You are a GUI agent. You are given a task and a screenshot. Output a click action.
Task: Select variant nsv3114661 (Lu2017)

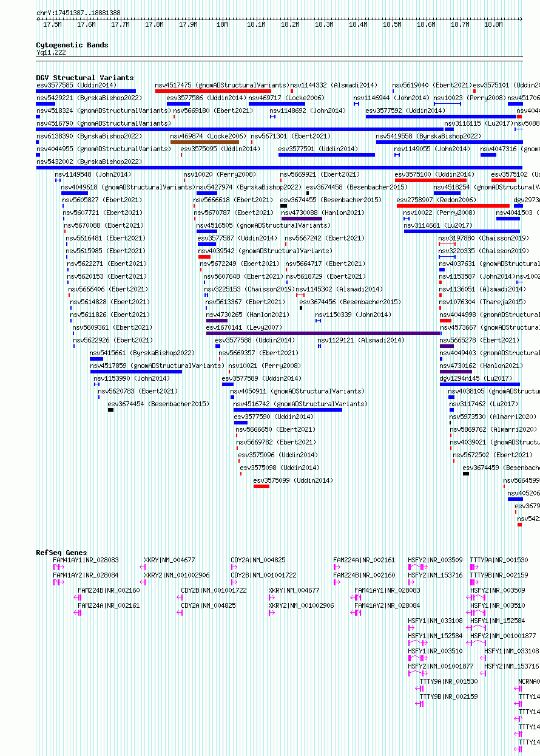(438, 225)
